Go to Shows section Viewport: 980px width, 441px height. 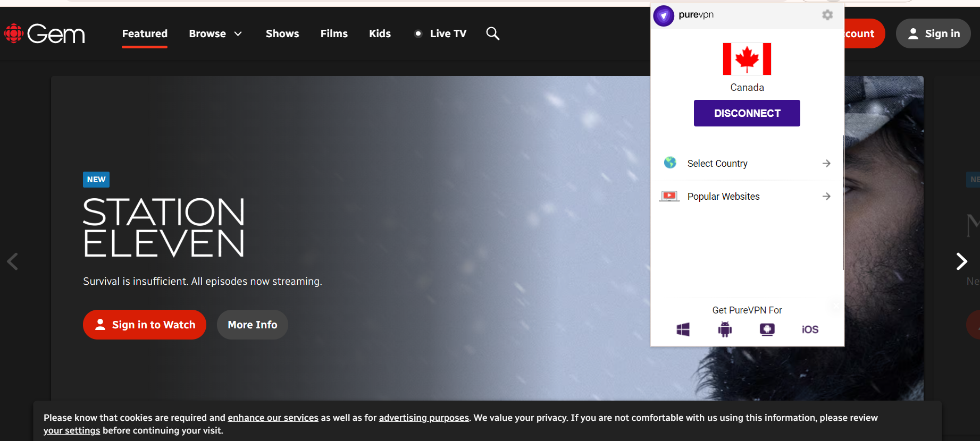point(282,33)
